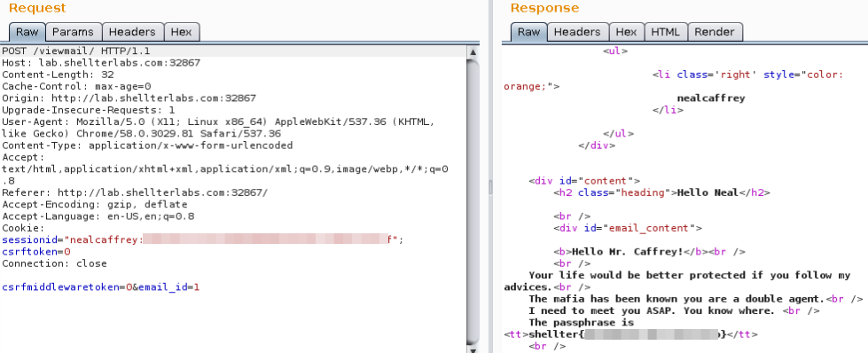Image resolution: width=868 pixels, height=353 pixels.
Task: Click the 'Connection: close' header
Action: (x=54, y=263)
